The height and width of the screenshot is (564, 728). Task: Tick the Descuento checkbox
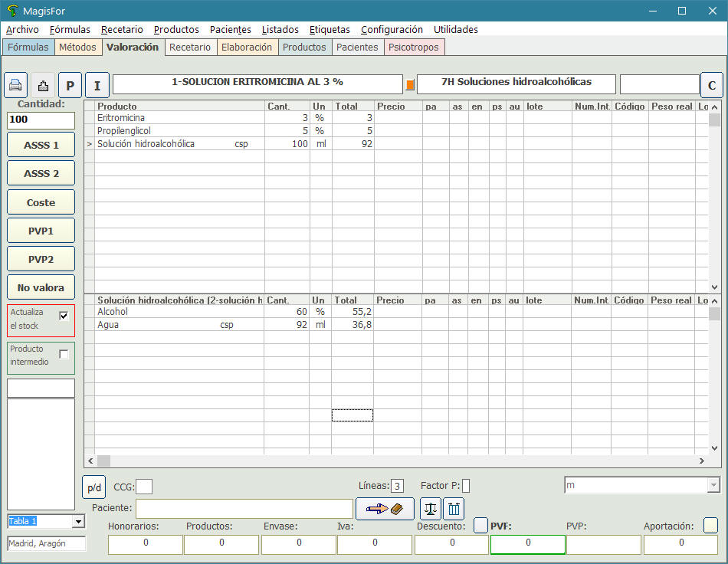[480, 526]
